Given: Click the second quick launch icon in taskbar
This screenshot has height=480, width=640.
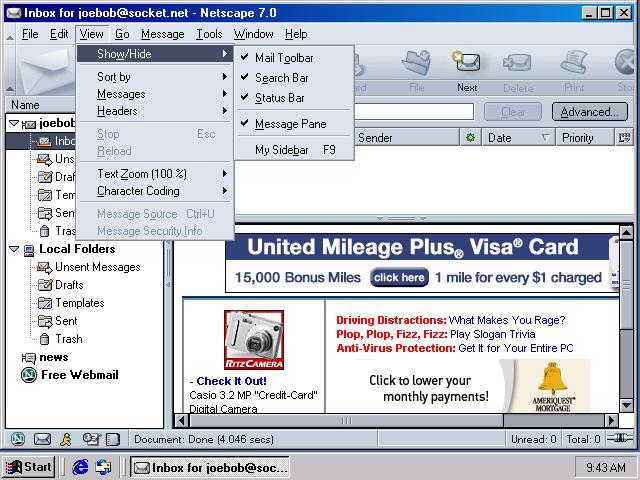Looking at the screenshot, I should click(103, 467).
